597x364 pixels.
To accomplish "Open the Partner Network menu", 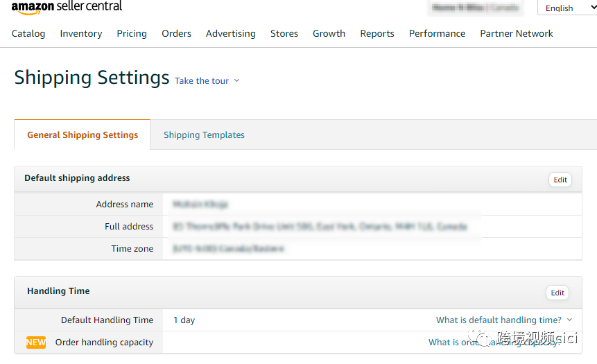I will (x=517, y=33).
